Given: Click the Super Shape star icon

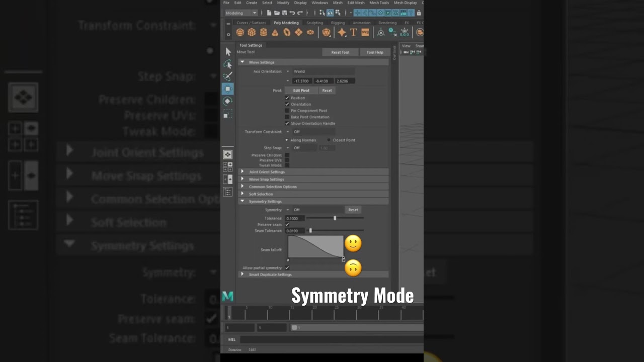Looking at the screenshot, I should click(x=342, y=32).
